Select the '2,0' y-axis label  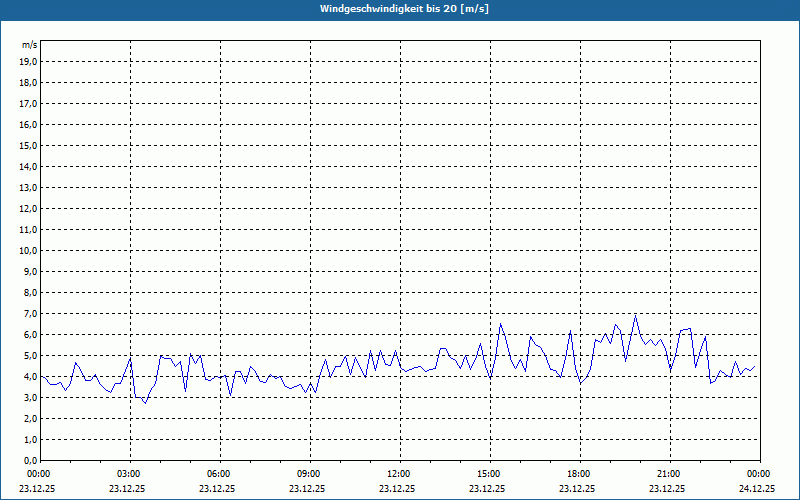pos(31,418)
